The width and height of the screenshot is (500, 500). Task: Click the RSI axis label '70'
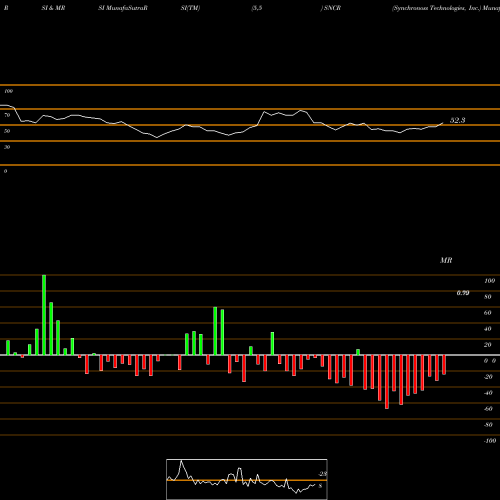[x=7, y=115]
